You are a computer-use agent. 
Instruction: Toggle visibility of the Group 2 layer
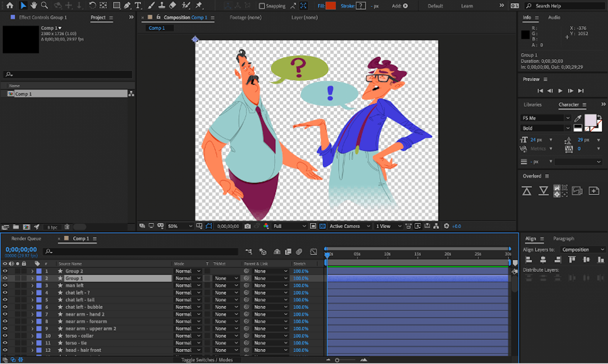pyautogui.click(x=5, y=271)
